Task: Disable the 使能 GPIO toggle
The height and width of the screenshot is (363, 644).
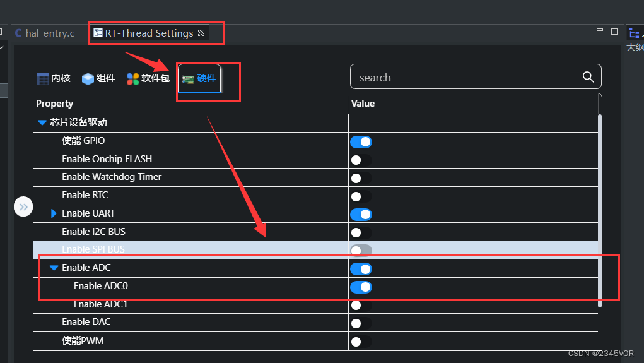Action: coord(361,142)
